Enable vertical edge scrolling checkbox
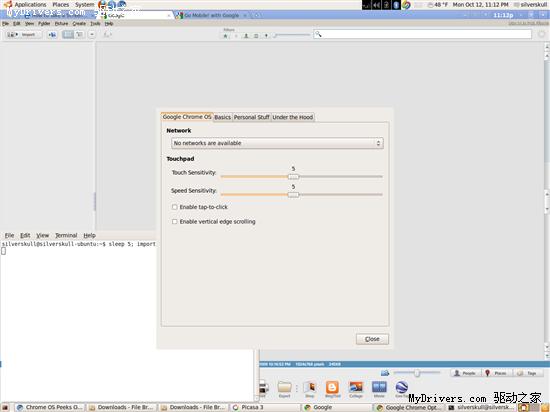This screenshot has height=412, width=550. (x=174, y=222)
